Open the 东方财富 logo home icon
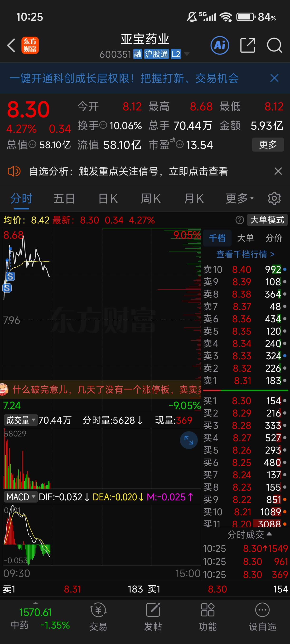Viewport: 290px width, 644px height. click(x=30, y=45)
